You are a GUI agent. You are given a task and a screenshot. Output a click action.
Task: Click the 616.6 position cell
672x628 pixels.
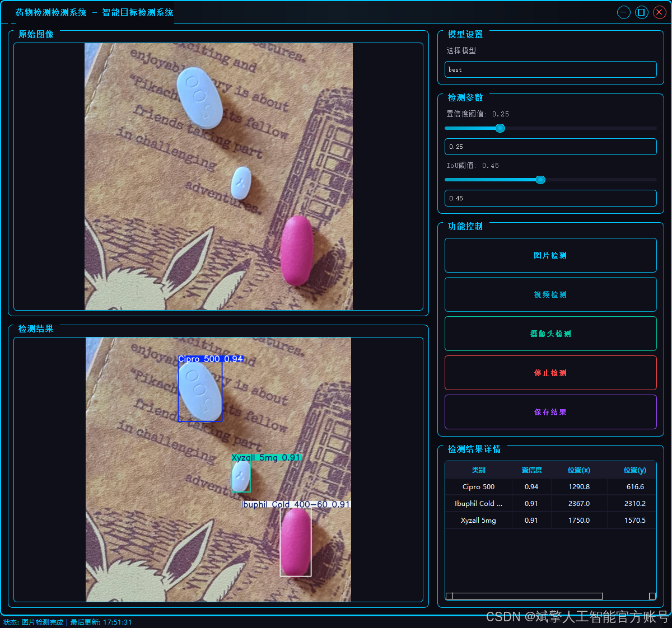[x=634, y=487]
